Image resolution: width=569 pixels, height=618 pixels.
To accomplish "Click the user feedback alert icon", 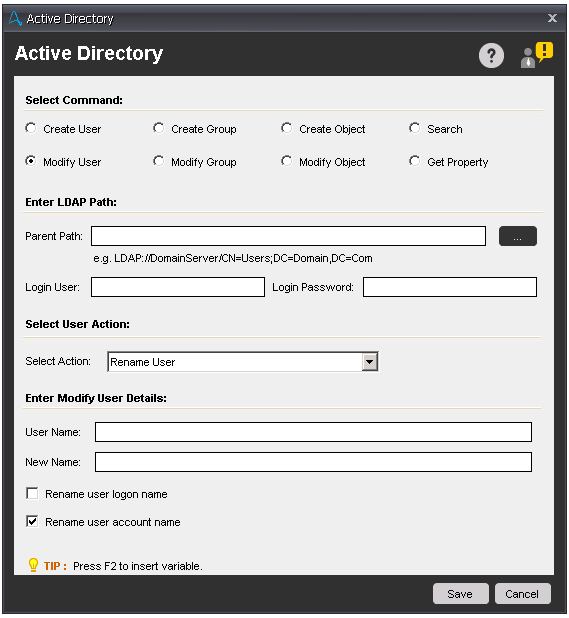I will (x=537, y=55).
